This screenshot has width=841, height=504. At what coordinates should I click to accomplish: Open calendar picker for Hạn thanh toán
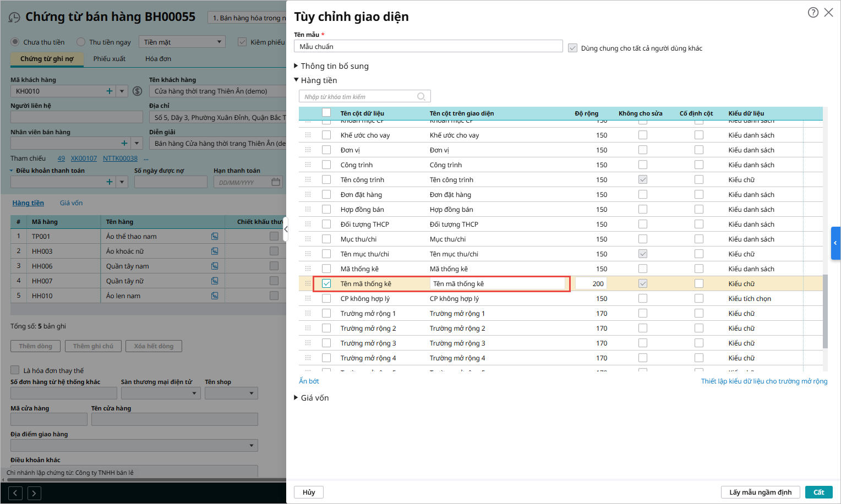coord(276,182)
